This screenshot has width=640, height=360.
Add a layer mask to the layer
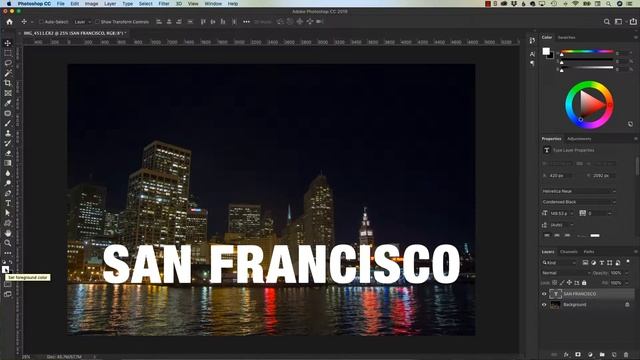coord(578,354)
